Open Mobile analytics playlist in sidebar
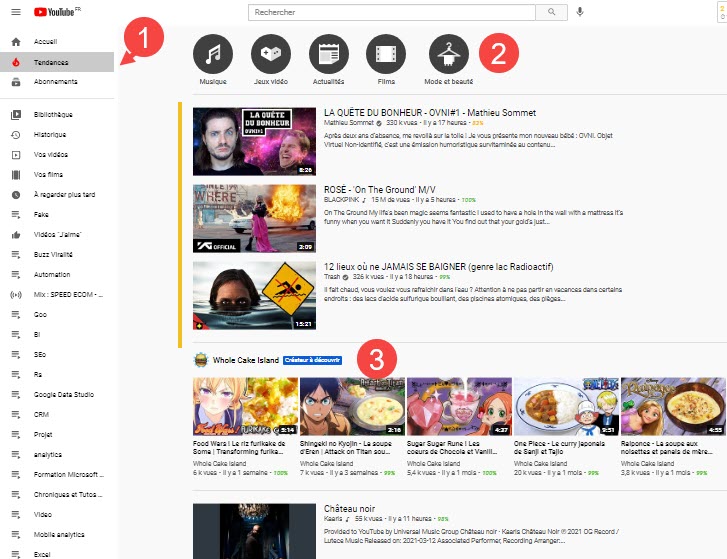The width and height of the screenshot is (727, 559). point(57,534)
